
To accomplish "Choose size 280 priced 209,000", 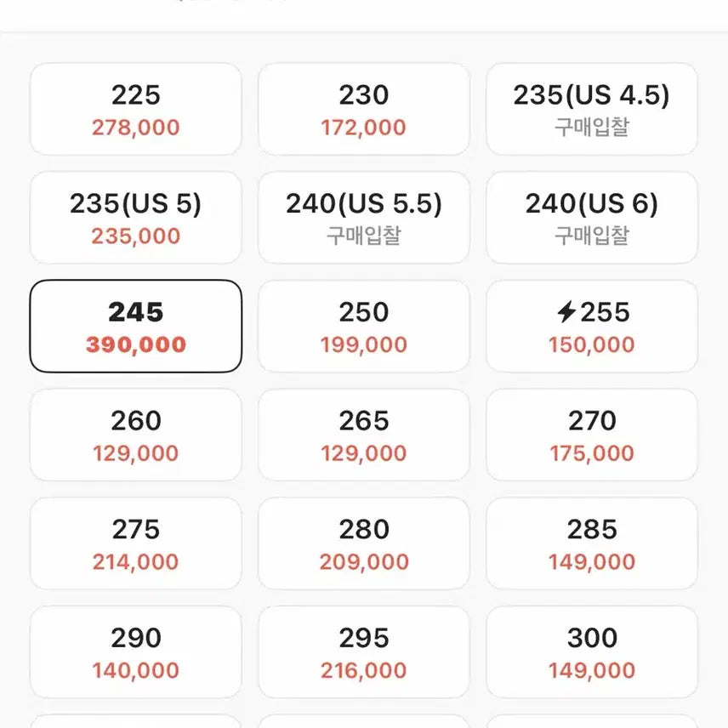I will click(364, 544).
